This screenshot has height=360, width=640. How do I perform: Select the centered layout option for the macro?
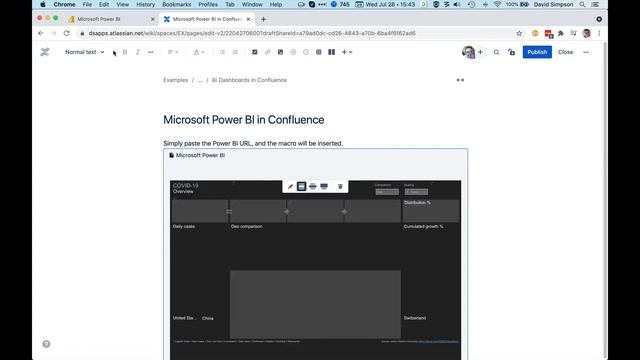[x=301, y=187]
